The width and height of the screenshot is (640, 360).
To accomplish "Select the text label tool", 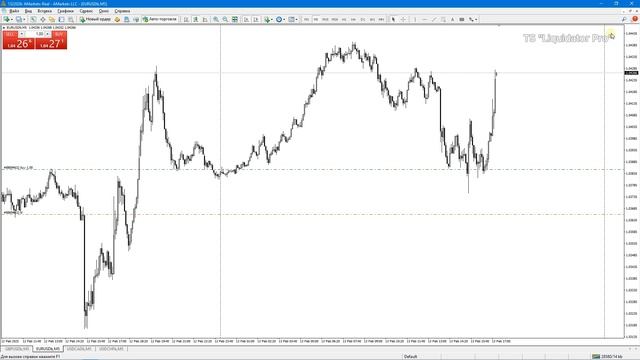I will coord(462,19).
